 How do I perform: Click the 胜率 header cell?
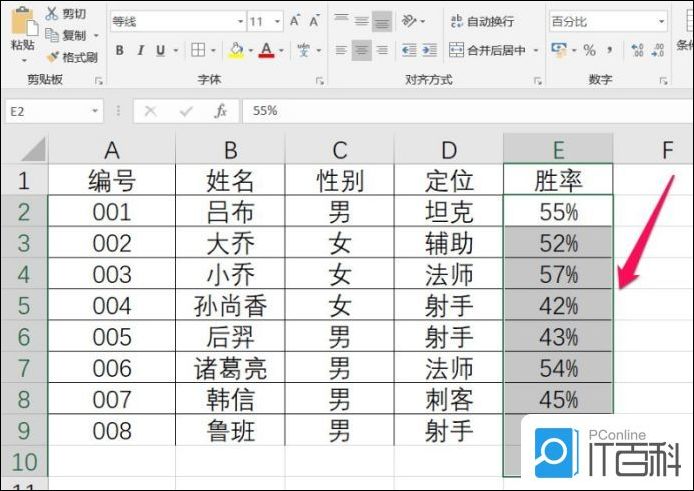point(558,180)
